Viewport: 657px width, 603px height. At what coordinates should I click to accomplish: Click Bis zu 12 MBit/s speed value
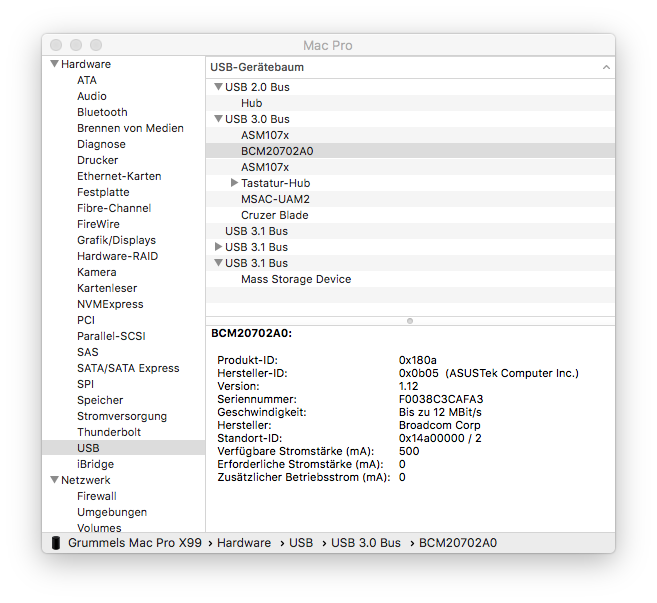[x=440, y=412]
